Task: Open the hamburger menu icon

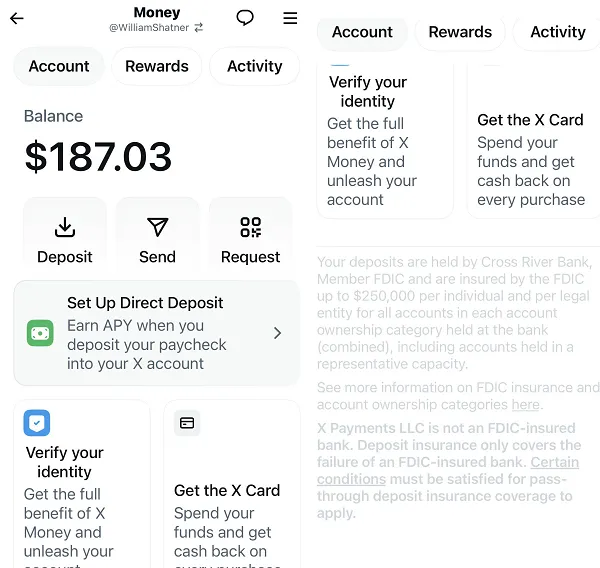Action: (290, 18)
